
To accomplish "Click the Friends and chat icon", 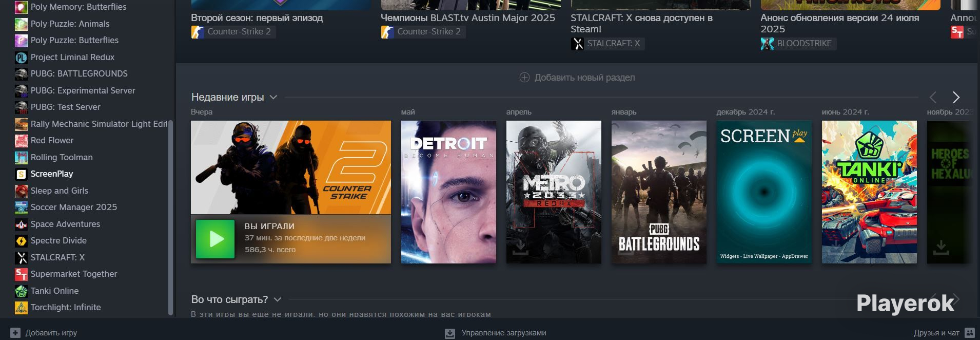I will click(x=970, y=333).
